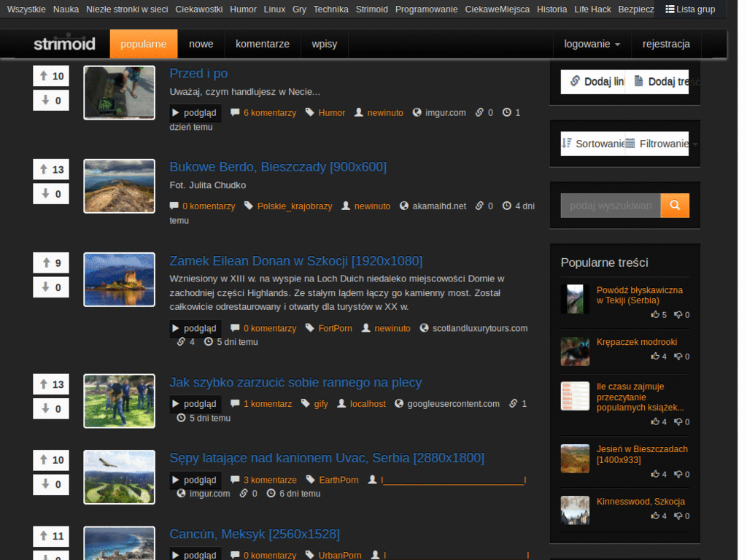
Task: Open '6 komentarzy' on 'Przed i po'
Action: click(x=270, y=113)
